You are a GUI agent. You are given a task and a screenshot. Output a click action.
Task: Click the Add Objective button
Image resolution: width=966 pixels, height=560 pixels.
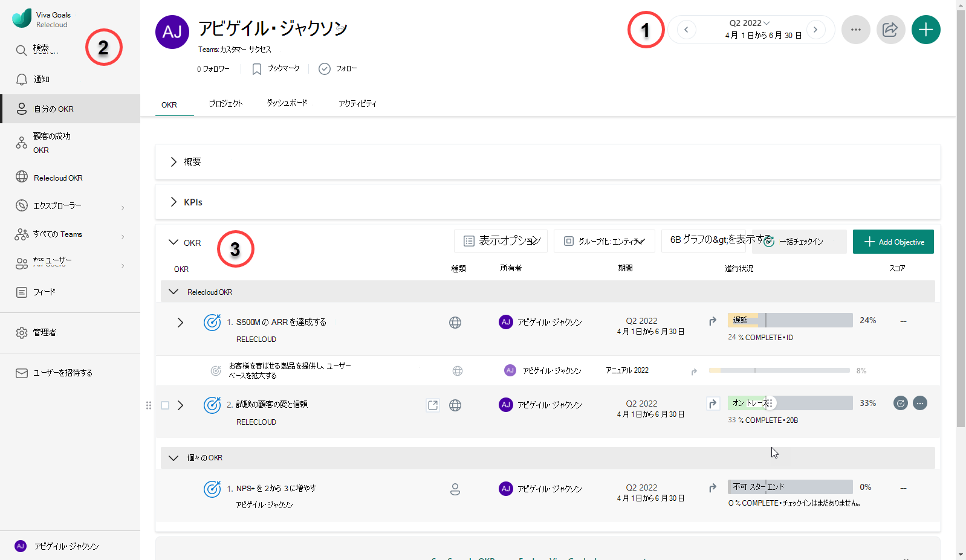[x=893, y=242]
